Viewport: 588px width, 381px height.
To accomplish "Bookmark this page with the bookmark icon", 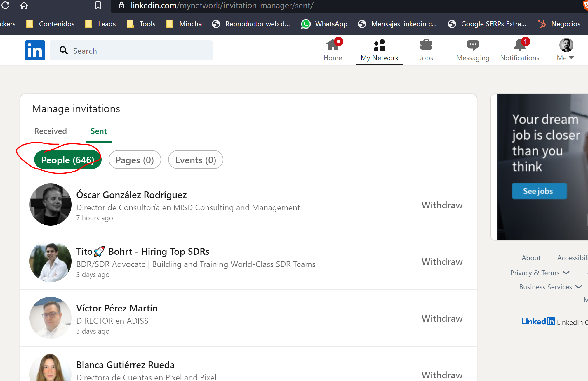I will (98, 5).
